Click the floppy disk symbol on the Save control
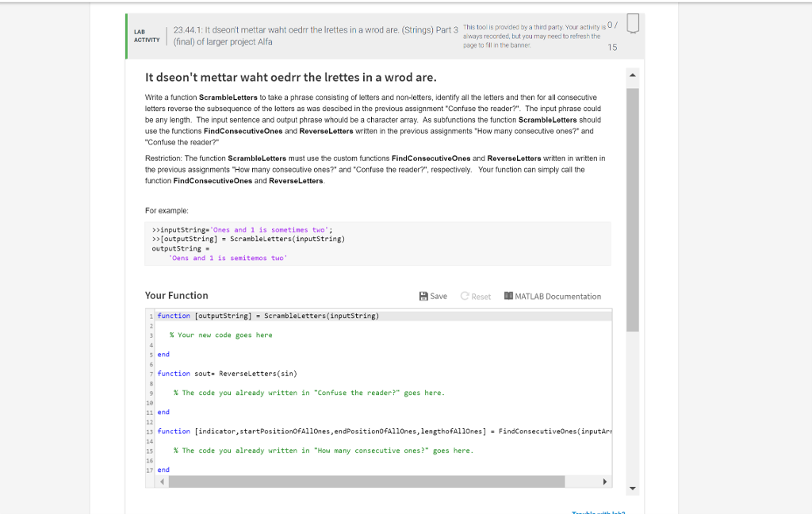 (x=422, y=296)
